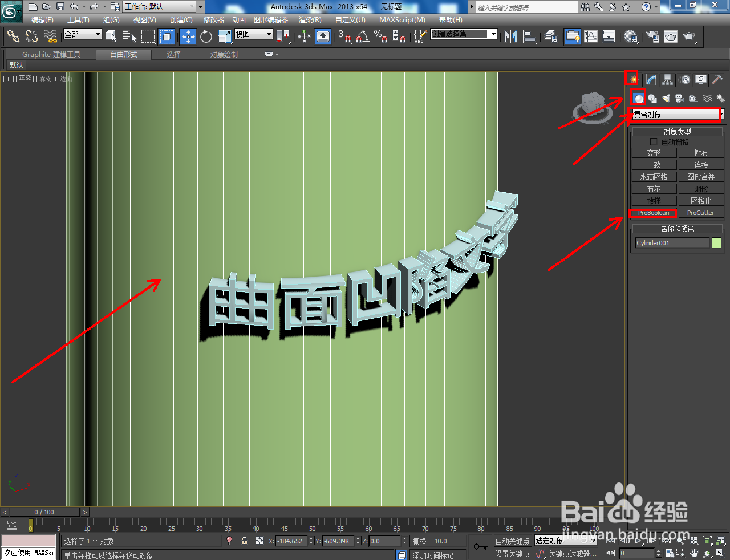Click the object name field Cylinder001
The height and width of the screenshot is (560, 730).
[x=672, y=243]
